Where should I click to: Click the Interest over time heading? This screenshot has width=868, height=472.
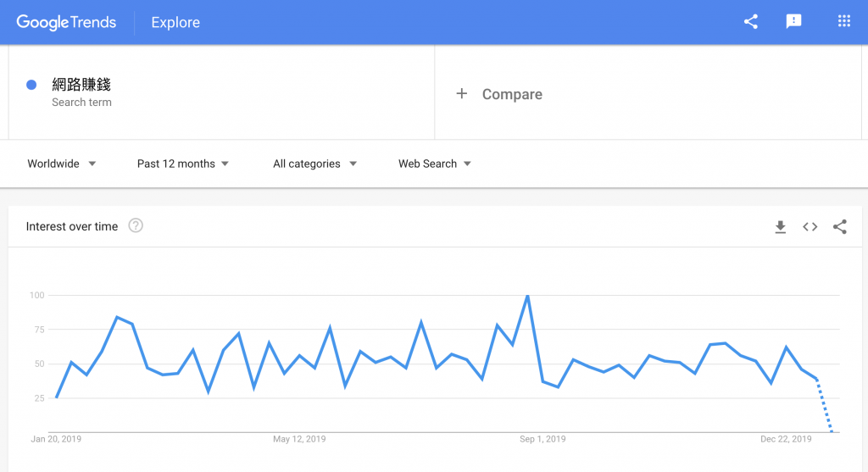pos(72,226)
